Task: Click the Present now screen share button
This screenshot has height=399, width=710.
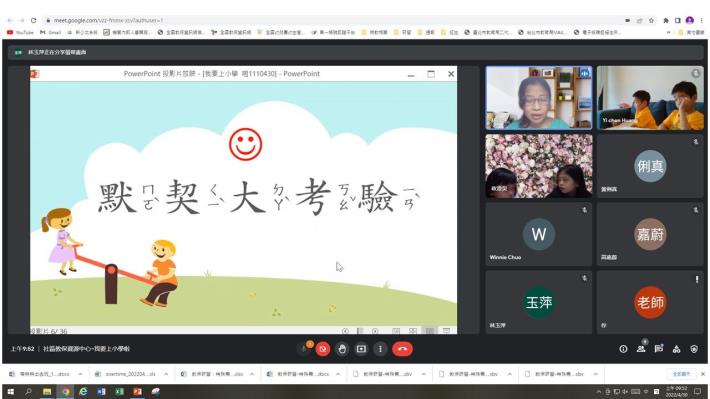Action: coord(361,349)
